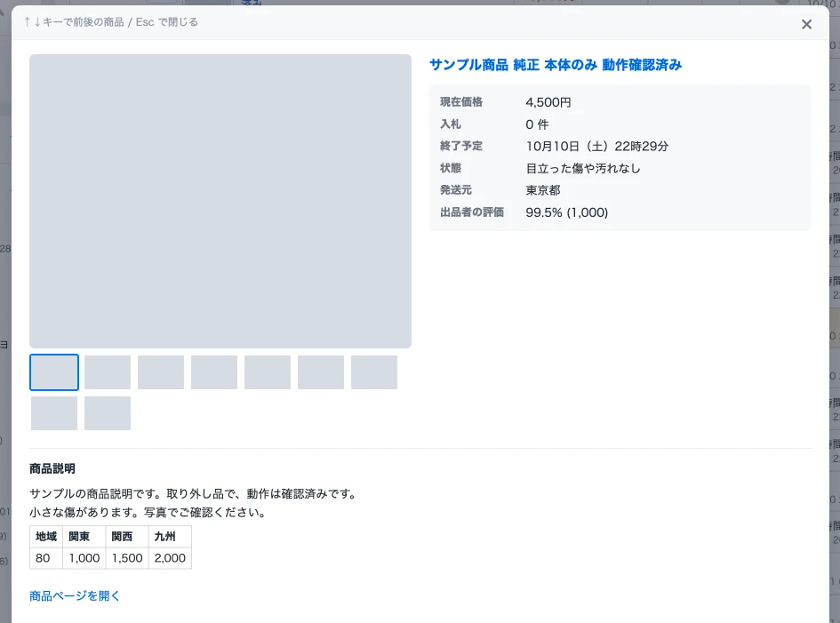Click the 商品説明 heading
The width and height of the screenshot is (840, 623).
[x=52, y=468]
